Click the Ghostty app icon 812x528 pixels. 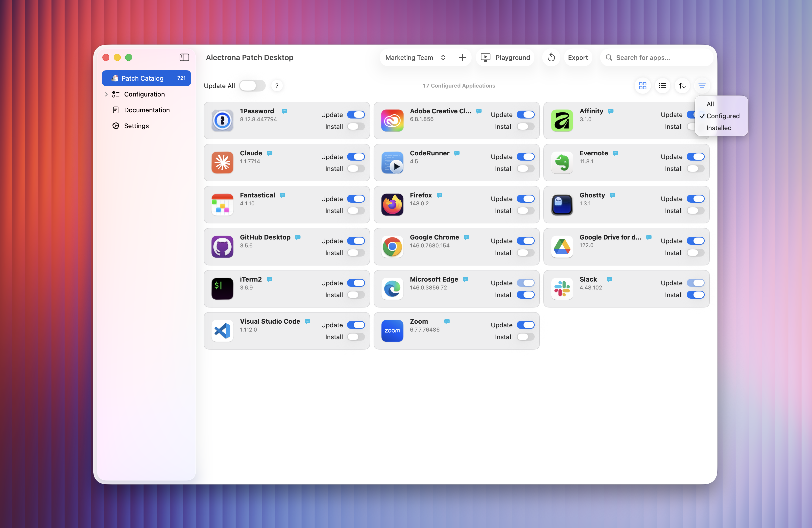[562, 204]
